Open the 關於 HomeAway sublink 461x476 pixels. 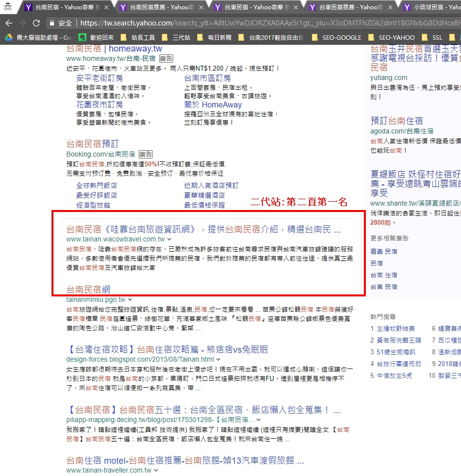(x=213, y=105)
